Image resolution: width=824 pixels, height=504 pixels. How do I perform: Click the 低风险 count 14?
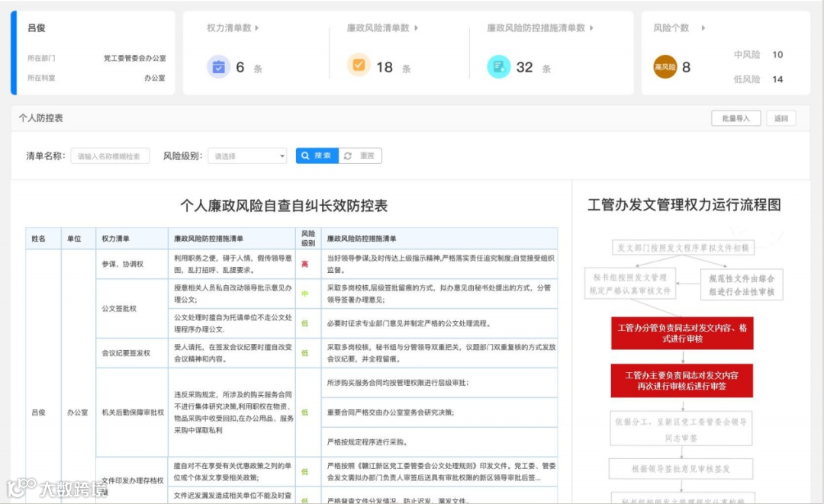click(777, 79)
